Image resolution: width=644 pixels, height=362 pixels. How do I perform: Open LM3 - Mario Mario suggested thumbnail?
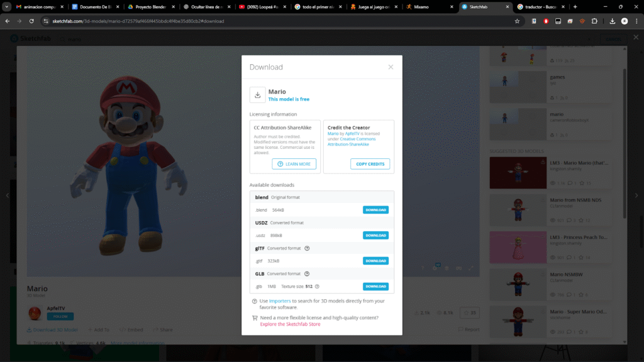[518, 173]
